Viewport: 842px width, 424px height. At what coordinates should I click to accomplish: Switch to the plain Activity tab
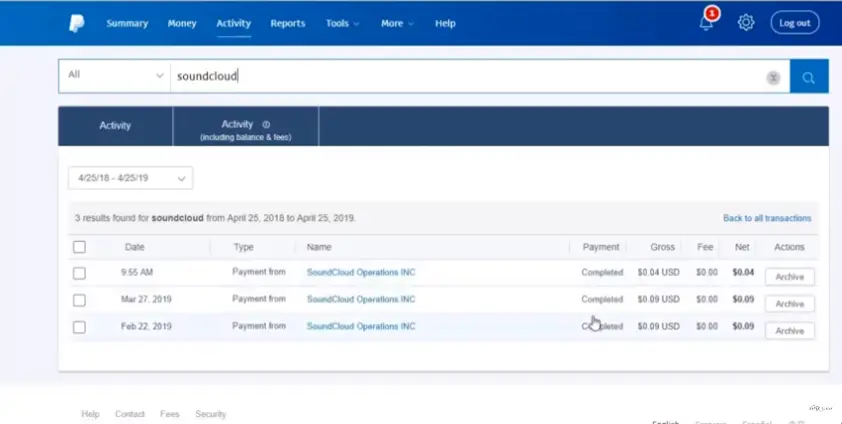(115, 126)
